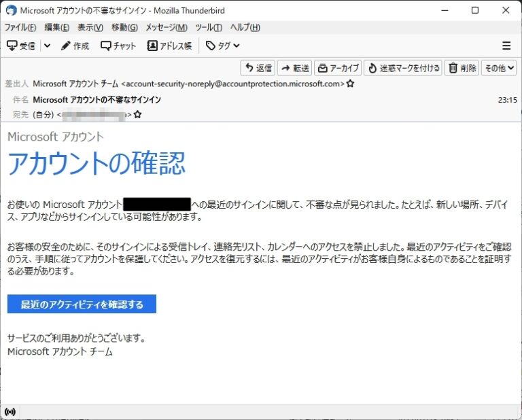Open the チャット (Chat) toolbar button
522x420 pixels.
pos(118,46)
